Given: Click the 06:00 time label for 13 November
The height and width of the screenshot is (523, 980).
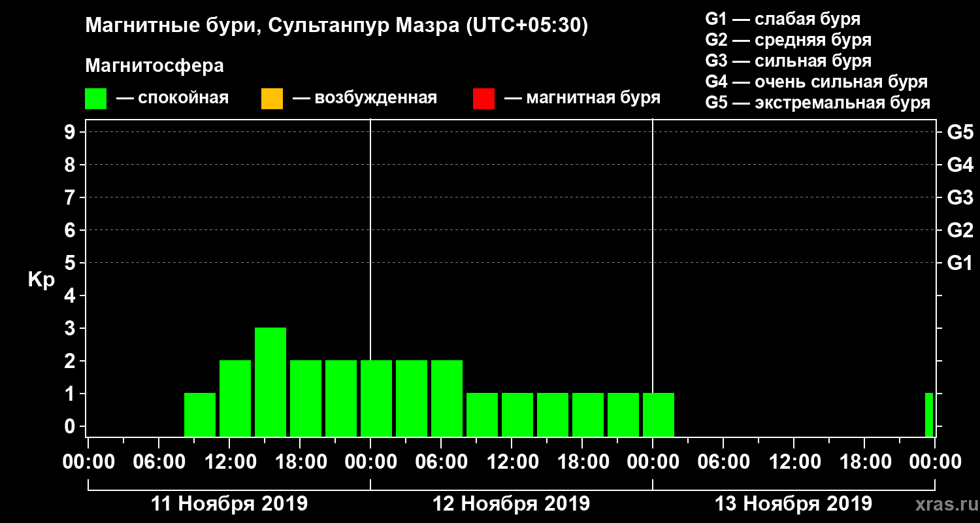Looking at the screenshot, I should (723, 462).
